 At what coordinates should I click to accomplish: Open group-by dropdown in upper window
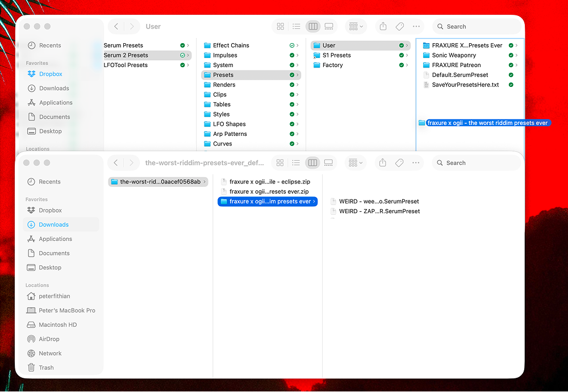[356, 27]
